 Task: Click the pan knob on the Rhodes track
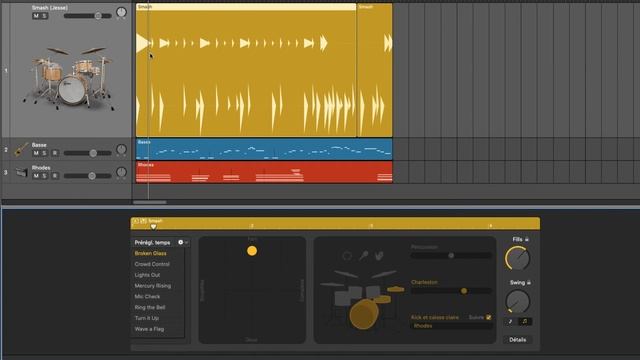pyautogui.click(x=121, y=173)
